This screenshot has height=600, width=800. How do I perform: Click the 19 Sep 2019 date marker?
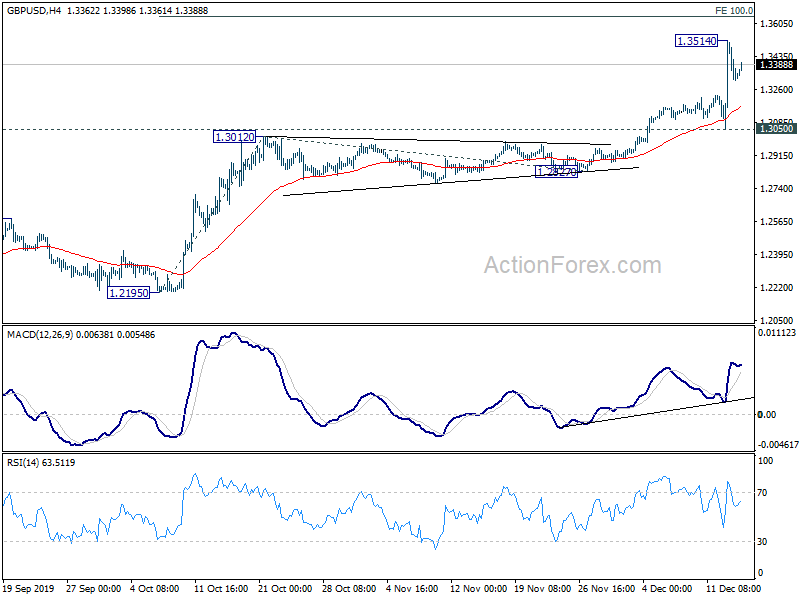28,588
